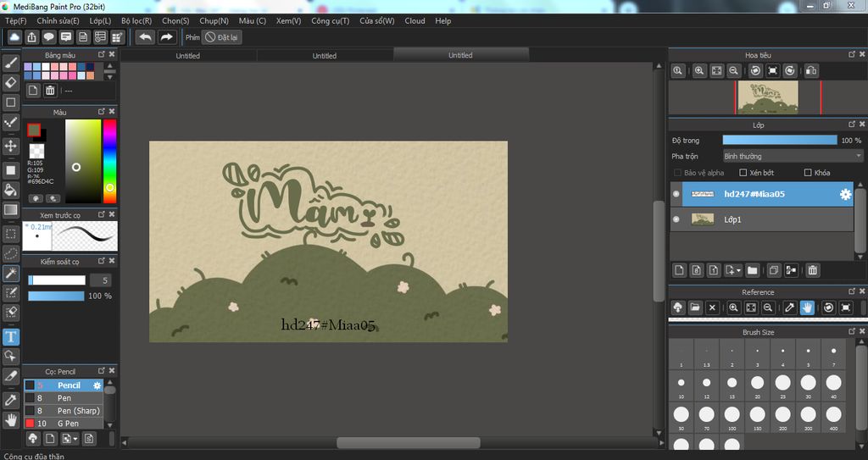
Task: Select the Eyedropper tool
Action: pos(10,400)
